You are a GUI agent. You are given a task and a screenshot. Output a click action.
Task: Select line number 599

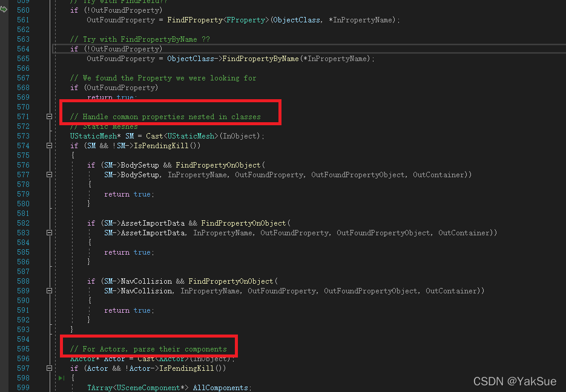tap(23, 388)
